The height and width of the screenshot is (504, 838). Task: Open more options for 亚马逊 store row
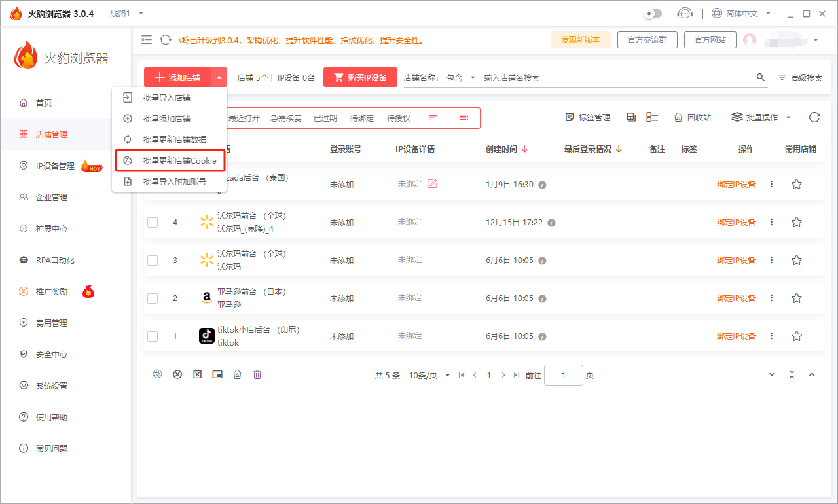coord(771,298)
